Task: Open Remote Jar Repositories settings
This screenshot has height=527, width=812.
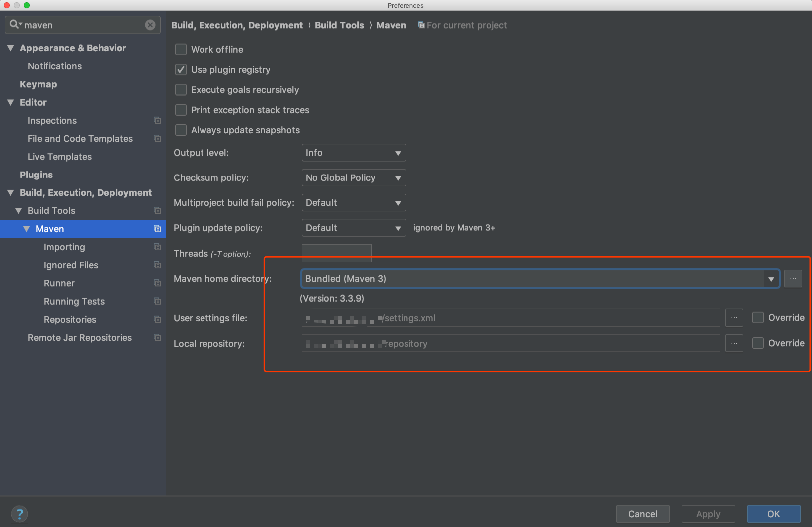Action: pos(80,337)
